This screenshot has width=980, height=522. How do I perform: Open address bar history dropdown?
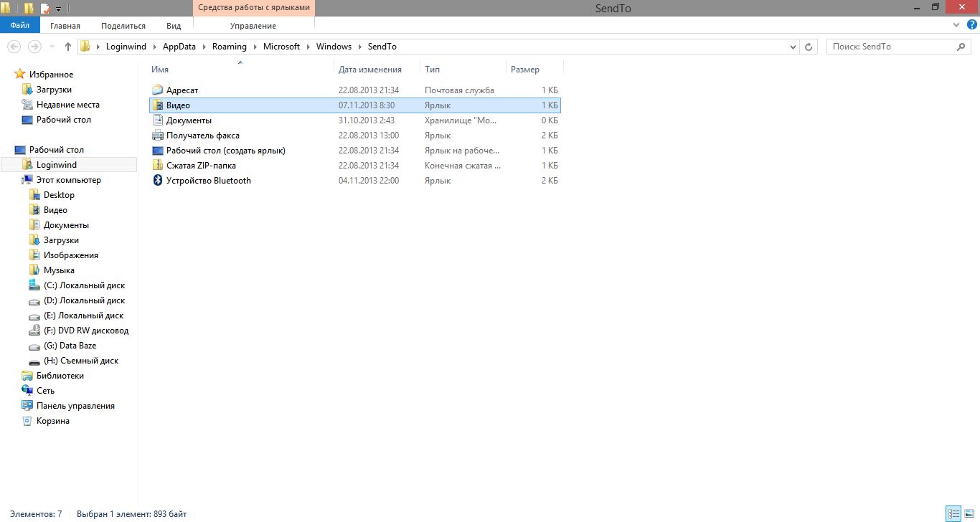(793, 47)
